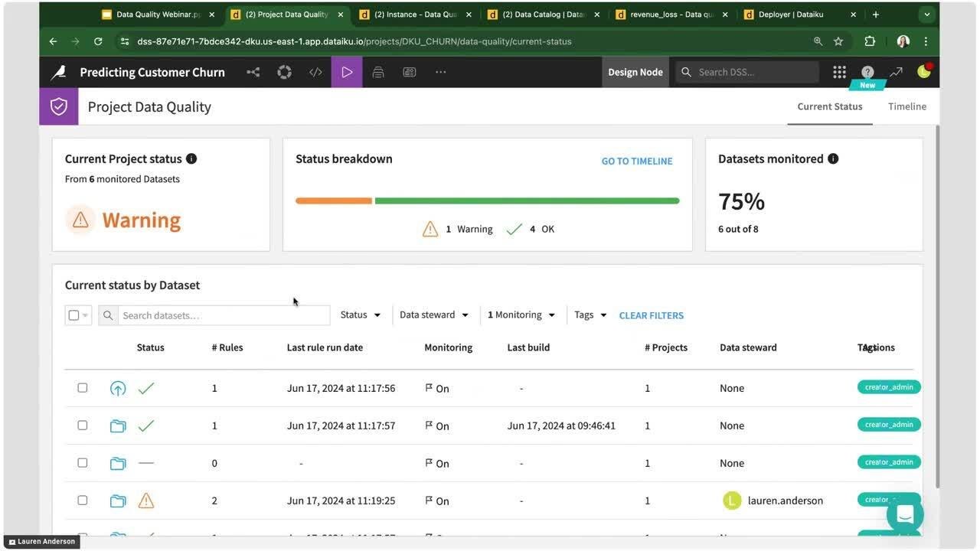
Task: Open the Tags filter dropdown
Action: (x=590, y=315)
